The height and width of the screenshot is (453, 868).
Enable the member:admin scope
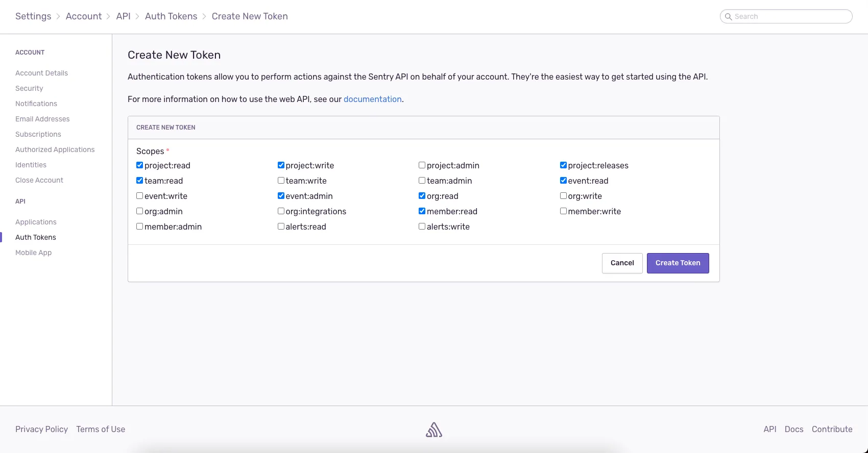(139, 226)
